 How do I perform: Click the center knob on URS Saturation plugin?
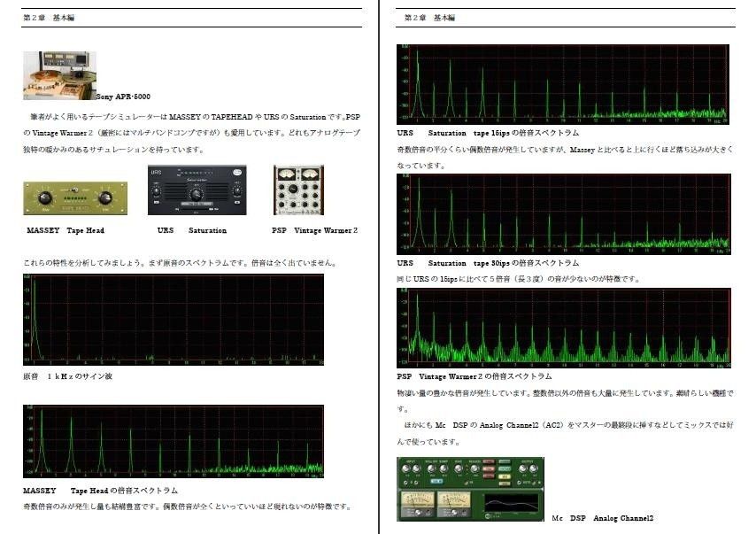[x=196, y=195]
